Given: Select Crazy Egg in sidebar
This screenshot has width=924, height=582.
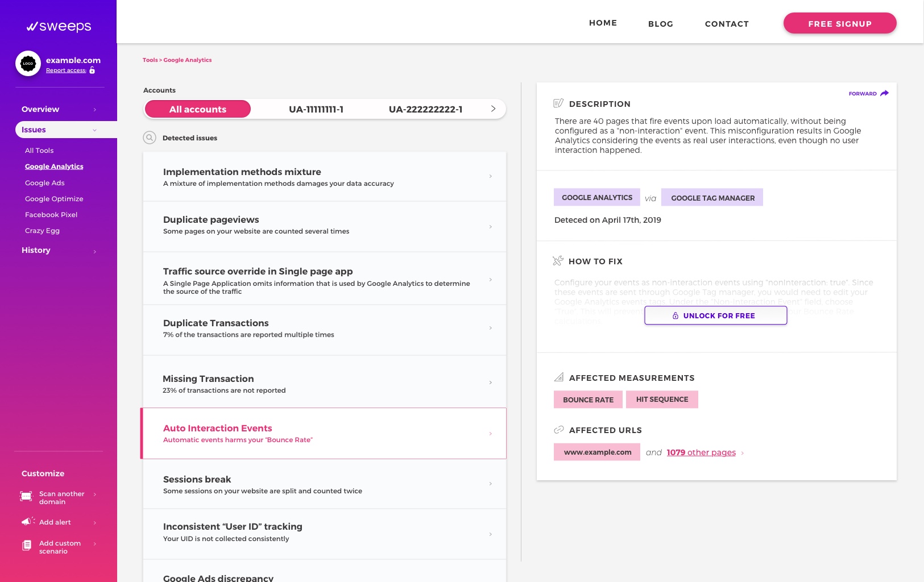Looking at the screenshot, I should pyautogui.click(x=42, y=231).
